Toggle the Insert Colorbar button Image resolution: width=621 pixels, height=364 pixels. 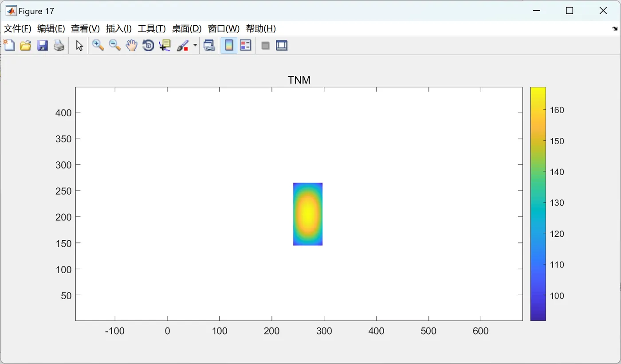pos(229,45)
